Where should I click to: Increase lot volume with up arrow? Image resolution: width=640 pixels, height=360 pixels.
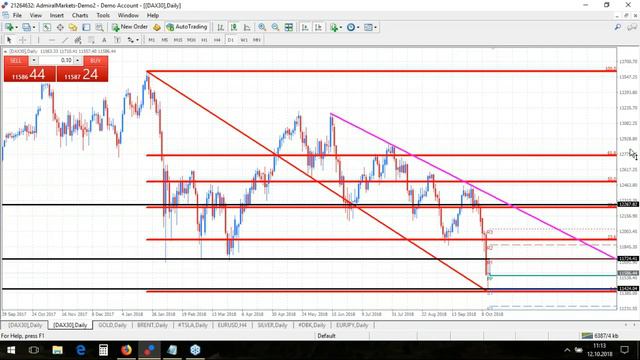pos(78,60)
